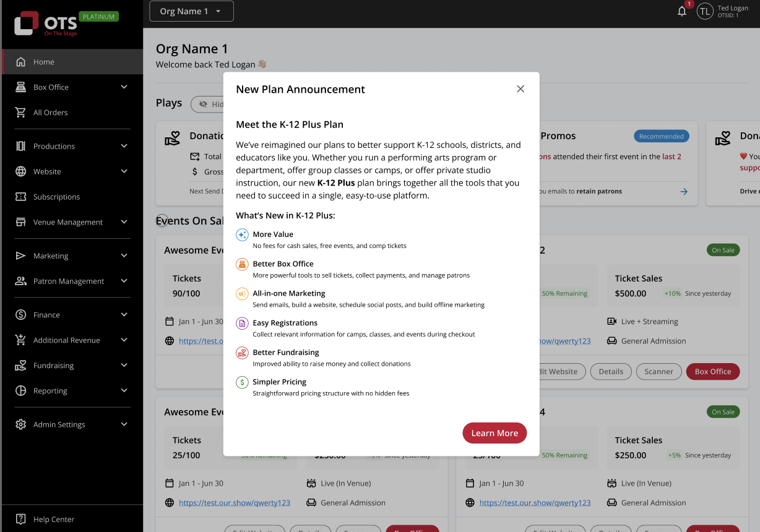This screenshot has height=532, width=760.
Task: Click the Website globe icon in sidebar
Action: tap(21, 171)
